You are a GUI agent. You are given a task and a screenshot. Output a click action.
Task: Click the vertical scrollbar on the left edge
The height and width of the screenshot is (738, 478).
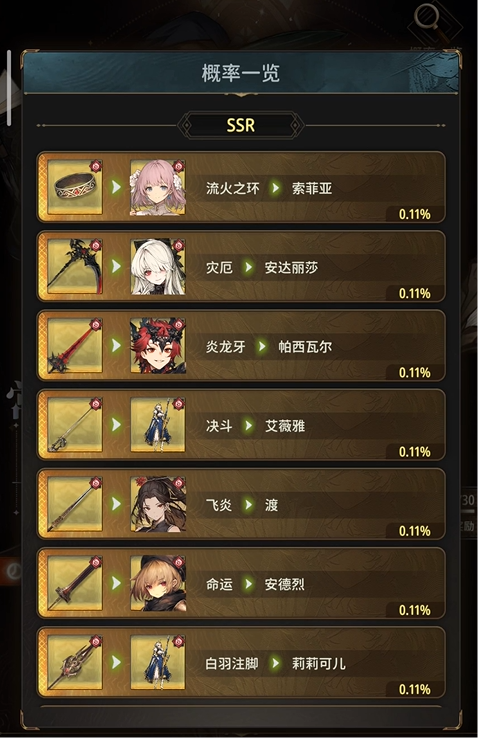(9, 88)
